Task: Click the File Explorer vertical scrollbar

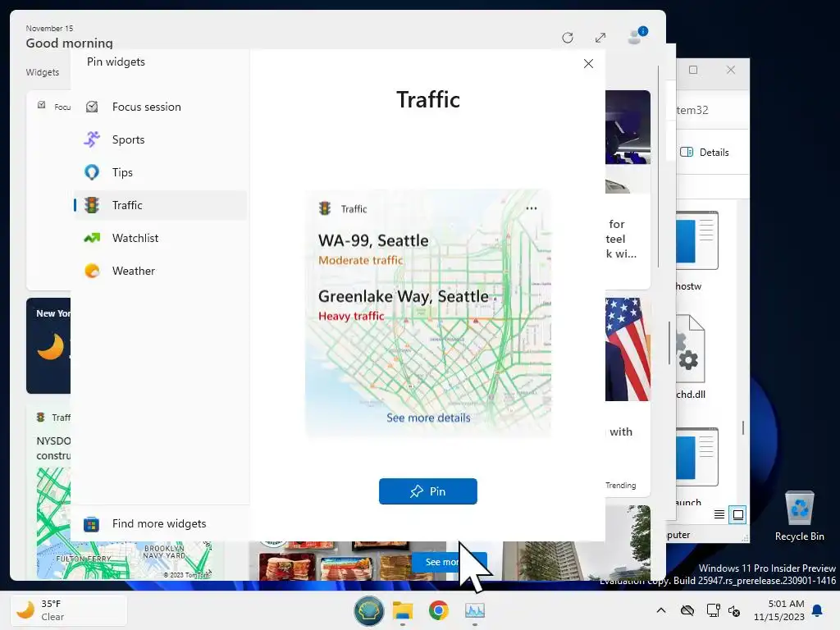Action: tap(743, 427)
